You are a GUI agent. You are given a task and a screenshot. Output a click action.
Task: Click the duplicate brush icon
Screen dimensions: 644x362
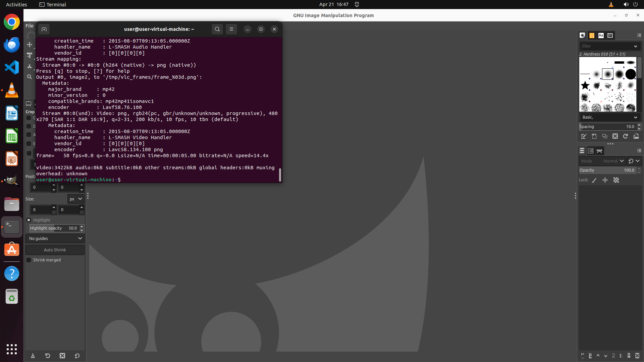604,136
